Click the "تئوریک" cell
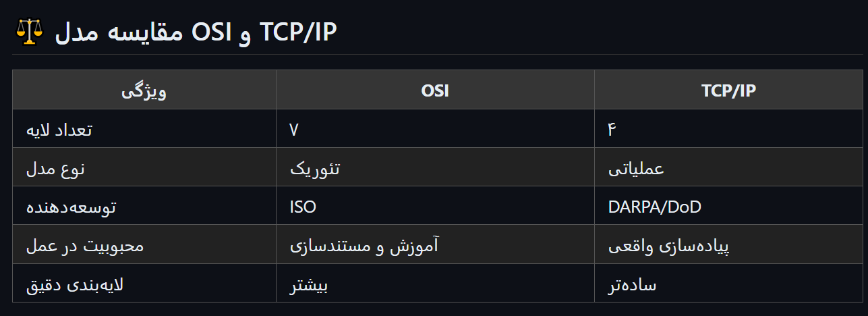This screenshot has width=868, height=316. (x=315, y=168)
